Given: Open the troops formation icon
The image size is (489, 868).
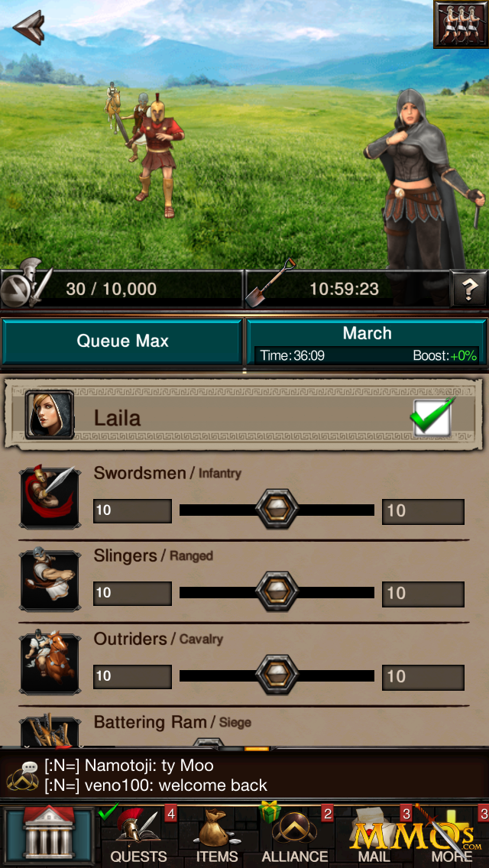Looking at the screenshot, I should pos(461,24).
